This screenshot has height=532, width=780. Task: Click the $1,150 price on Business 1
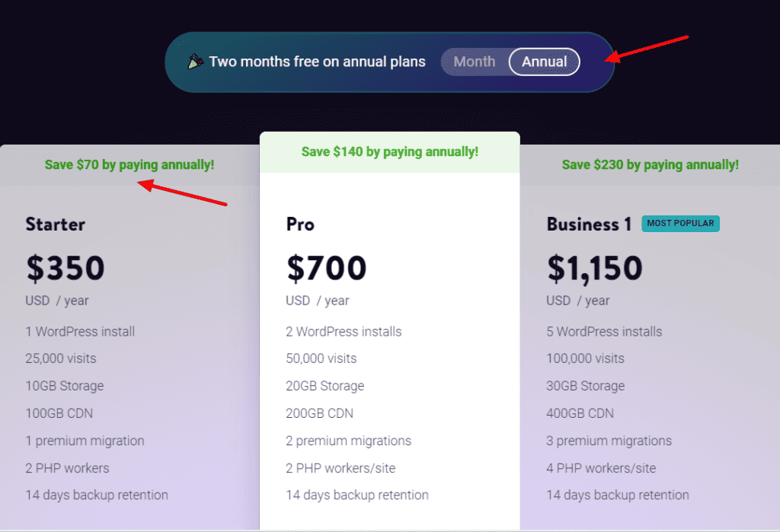tap(594, 268)
